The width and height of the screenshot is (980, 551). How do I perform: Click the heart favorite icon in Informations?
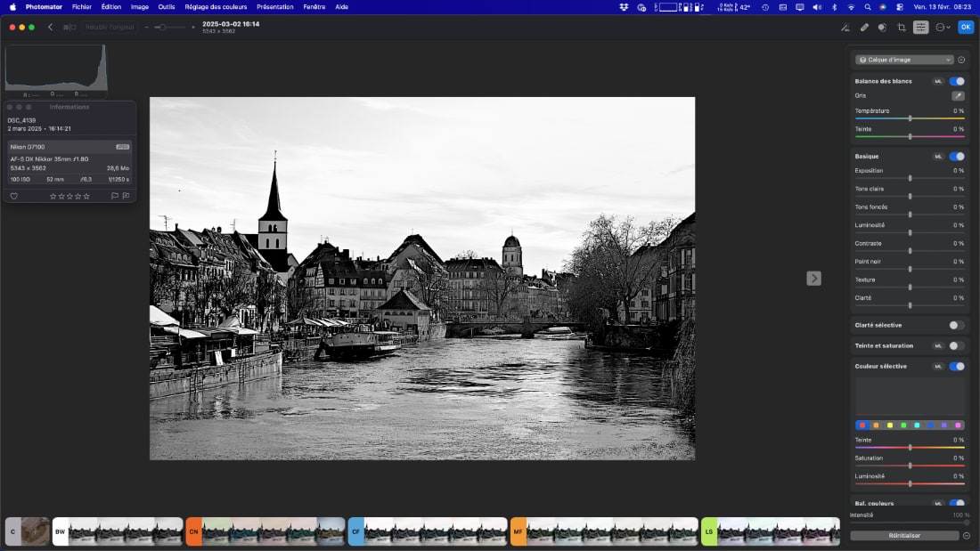(13, 196)
